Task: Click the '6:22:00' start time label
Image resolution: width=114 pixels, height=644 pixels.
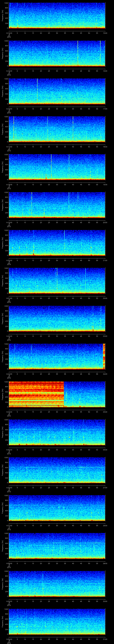Action: point(9,336)
